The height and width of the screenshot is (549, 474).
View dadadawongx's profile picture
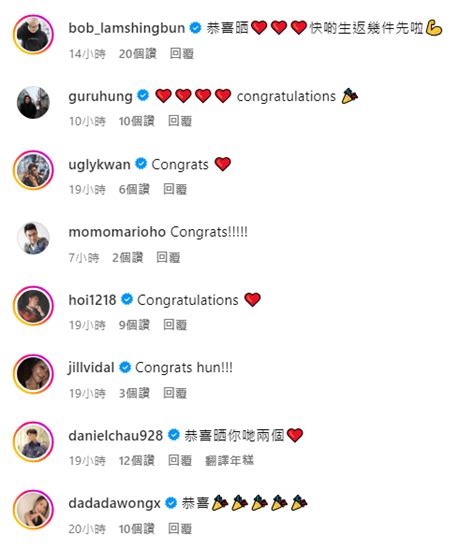pos(33,509)
